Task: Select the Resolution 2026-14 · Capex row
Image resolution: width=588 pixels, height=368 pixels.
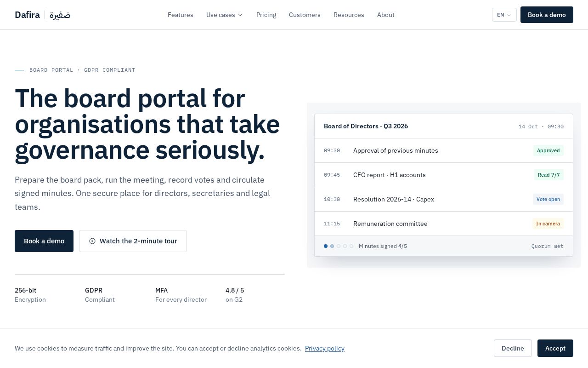Action: coord(444,199)
